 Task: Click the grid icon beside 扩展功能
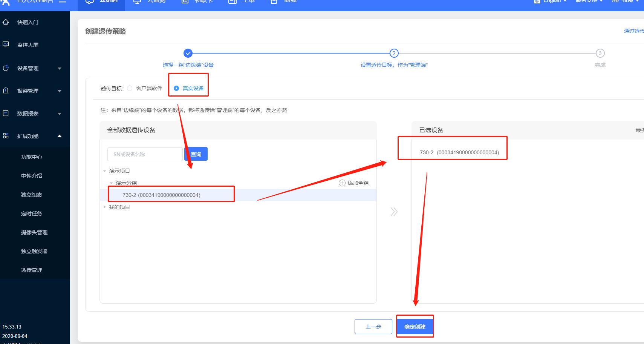6,136
